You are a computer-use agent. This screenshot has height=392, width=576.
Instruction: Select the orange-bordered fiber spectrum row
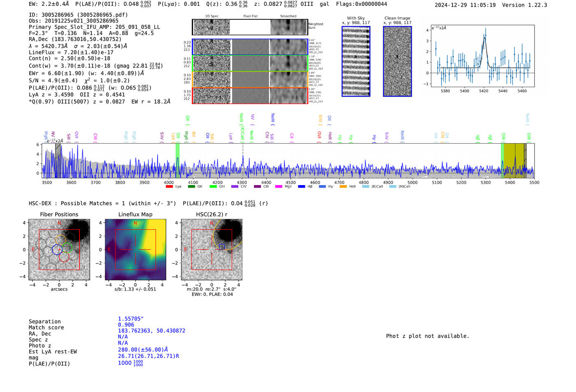[x=250, y=79]
